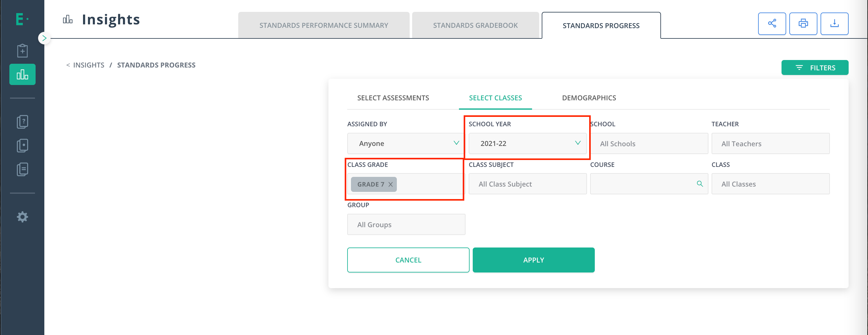Image resolution: width=868 pixels, height=335 pixels.
Task: Select the Select Assessments tab
Action: [x=393, y=98]
